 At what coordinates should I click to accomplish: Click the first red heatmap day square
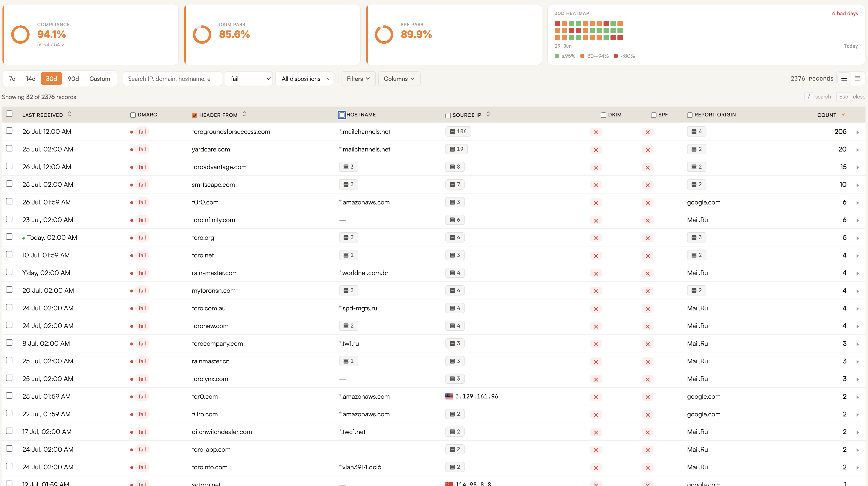pyautogui.click(x=557, y=24)
